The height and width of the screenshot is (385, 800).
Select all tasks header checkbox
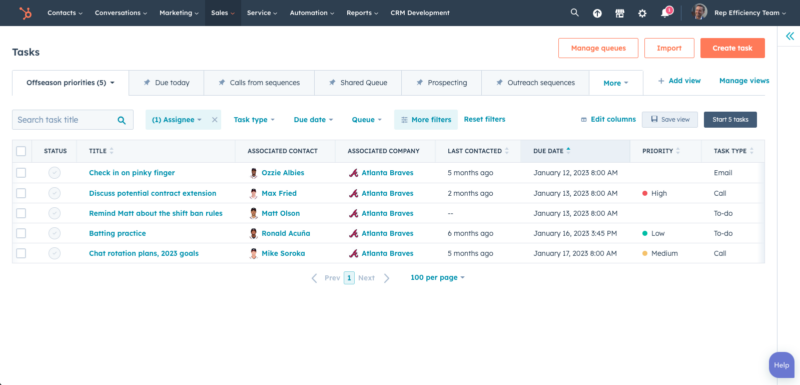coord(21,151)
